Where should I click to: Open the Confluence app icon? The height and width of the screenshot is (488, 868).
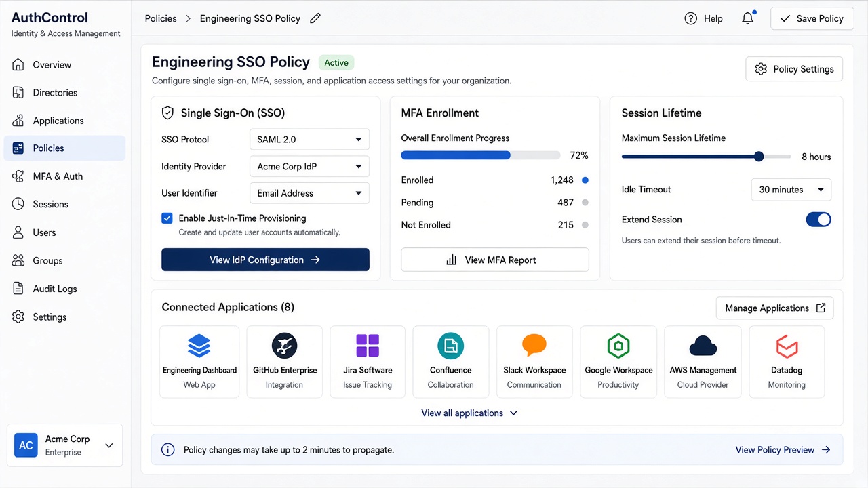tap(451, 346)
